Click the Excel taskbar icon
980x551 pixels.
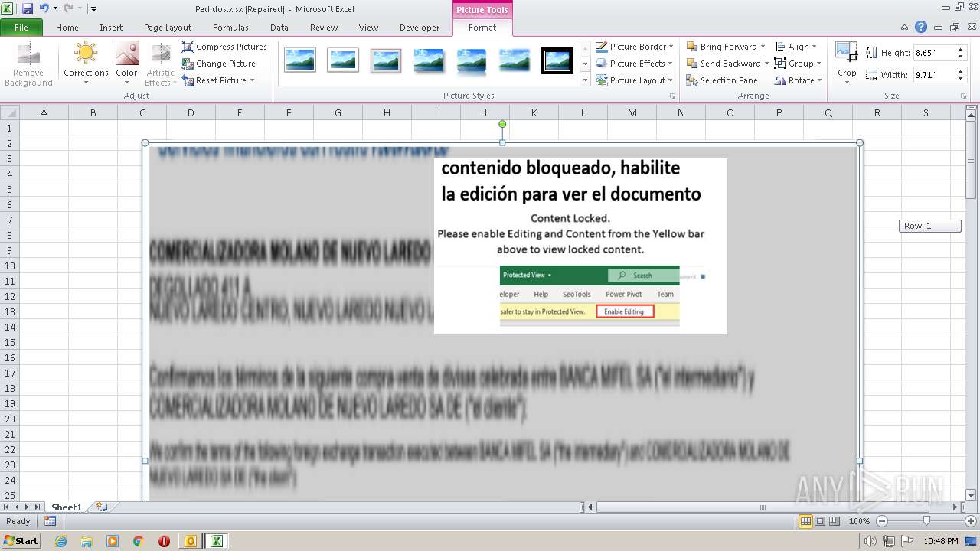[x=217, y=541]
